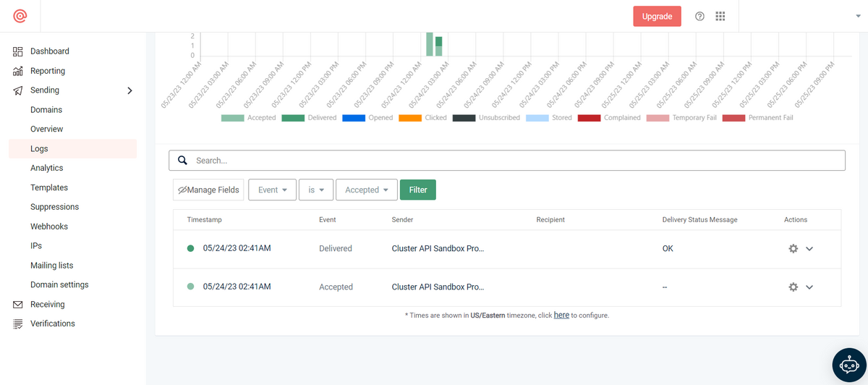
Task: Expand the Delivered log row chevron
Action: 809,248
